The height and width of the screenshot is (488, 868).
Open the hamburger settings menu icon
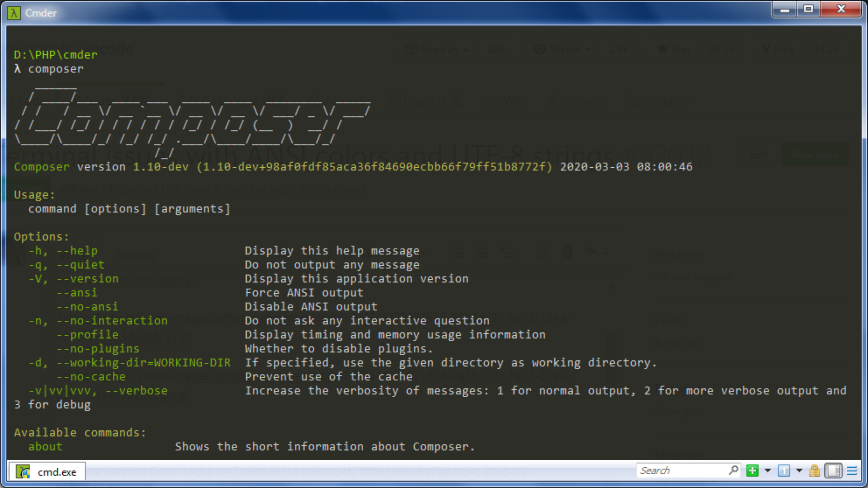(x=852, y=471)
